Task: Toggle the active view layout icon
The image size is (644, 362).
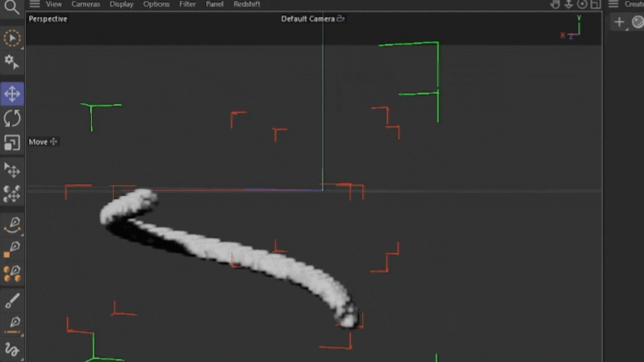Action: pos(595,4)
